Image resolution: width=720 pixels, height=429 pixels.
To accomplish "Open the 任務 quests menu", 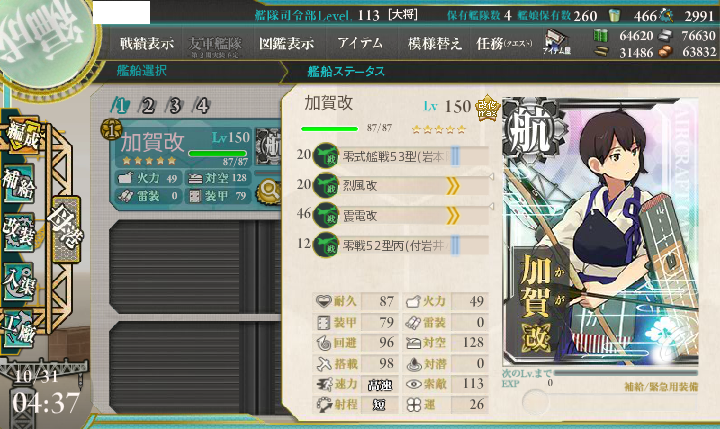I will 504,43.
